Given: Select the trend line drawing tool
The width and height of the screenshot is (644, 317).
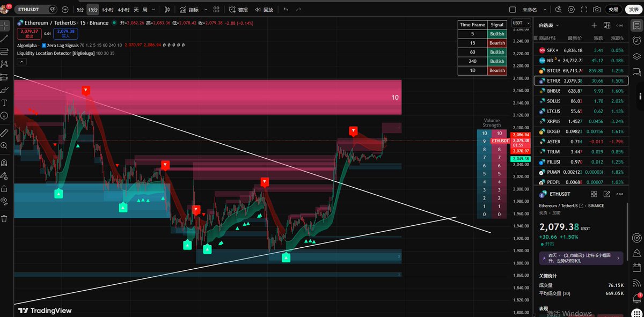Looking at the screenshot, I should (4, 38).
